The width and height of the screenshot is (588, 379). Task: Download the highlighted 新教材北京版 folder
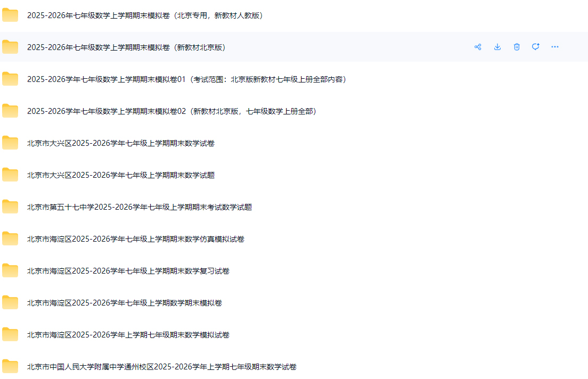tap(497, 47)
